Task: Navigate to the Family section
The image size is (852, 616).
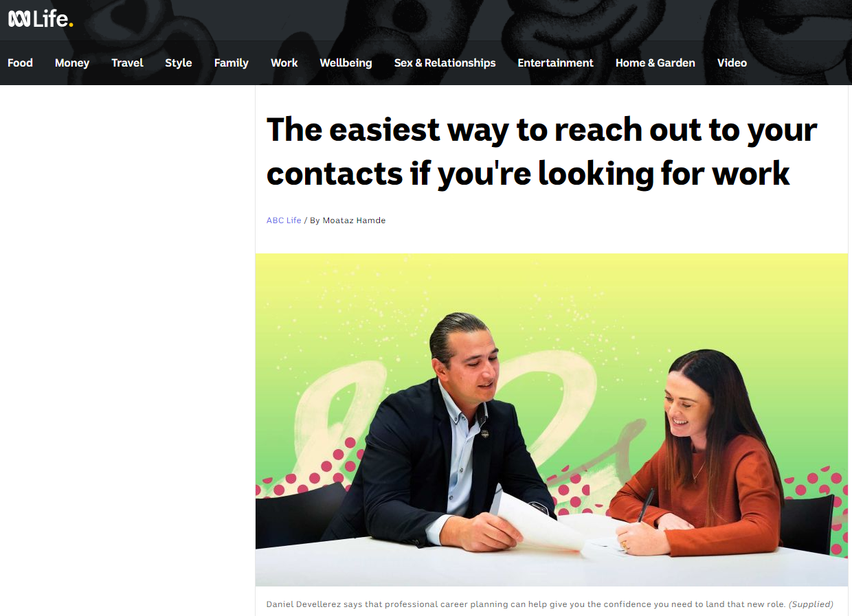Action: (231, 62)
